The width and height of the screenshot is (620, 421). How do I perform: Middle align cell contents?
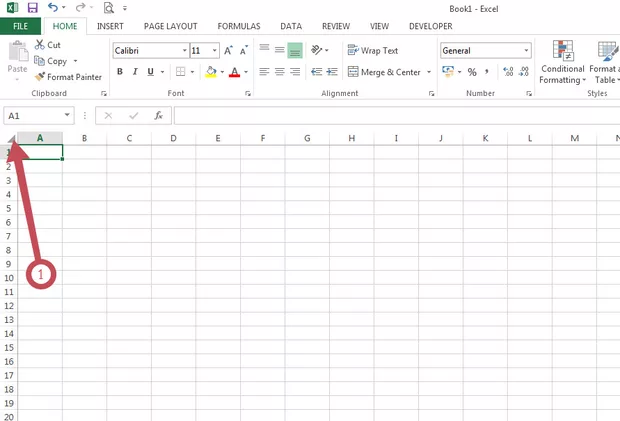point(280,50)
